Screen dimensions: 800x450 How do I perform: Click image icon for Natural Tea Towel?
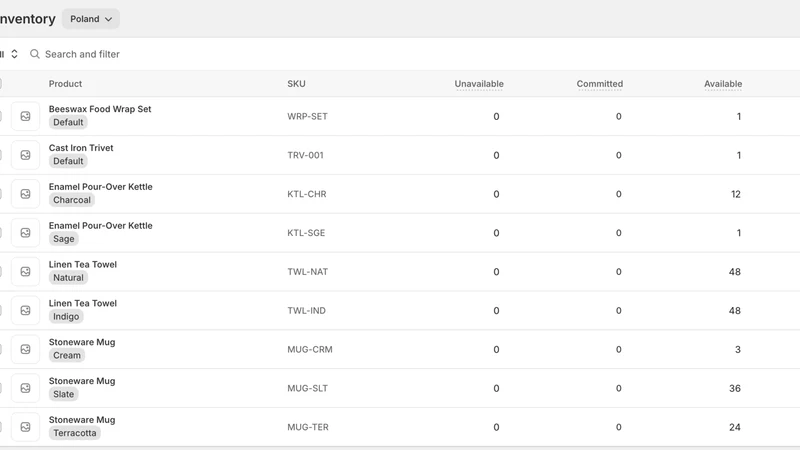pyautogui.click(x=26, y=271)
